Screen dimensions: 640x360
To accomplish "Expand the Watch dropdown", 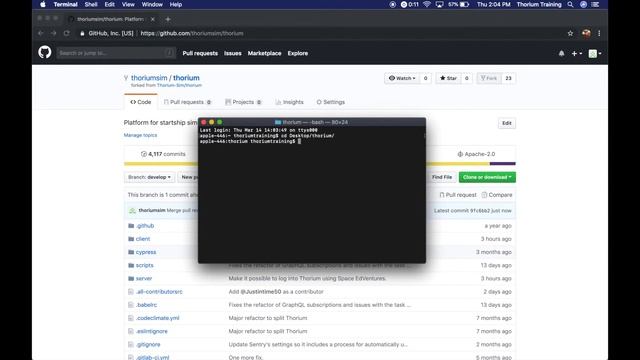I will point(402,78).
